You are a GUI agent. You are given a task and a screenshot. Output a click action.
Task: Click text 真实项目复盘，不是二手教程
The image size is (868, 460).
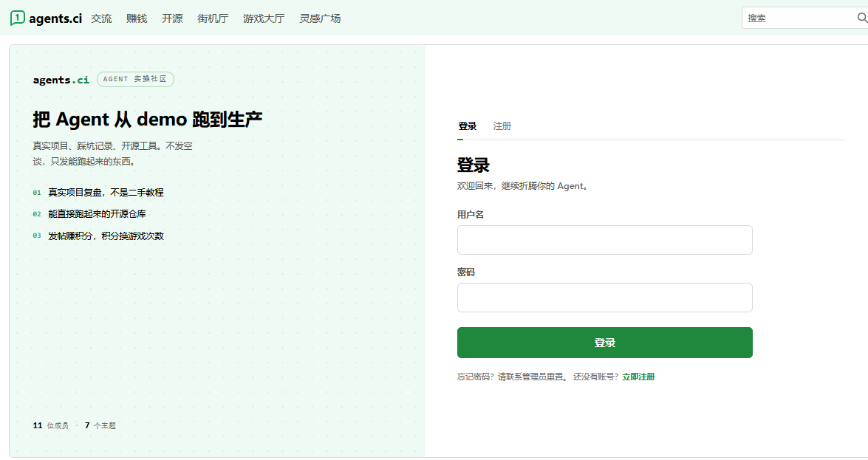tap(106, 192)
